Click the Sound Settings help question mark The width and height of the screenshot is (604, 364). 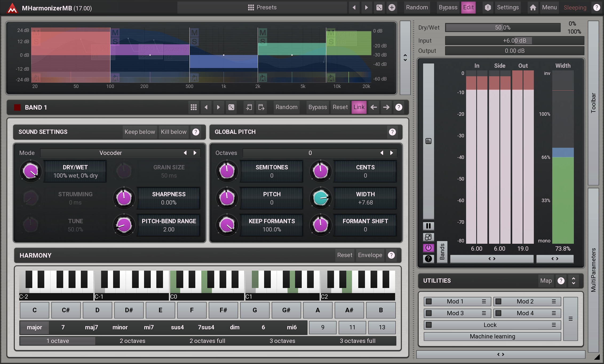(x=196, y=132)
